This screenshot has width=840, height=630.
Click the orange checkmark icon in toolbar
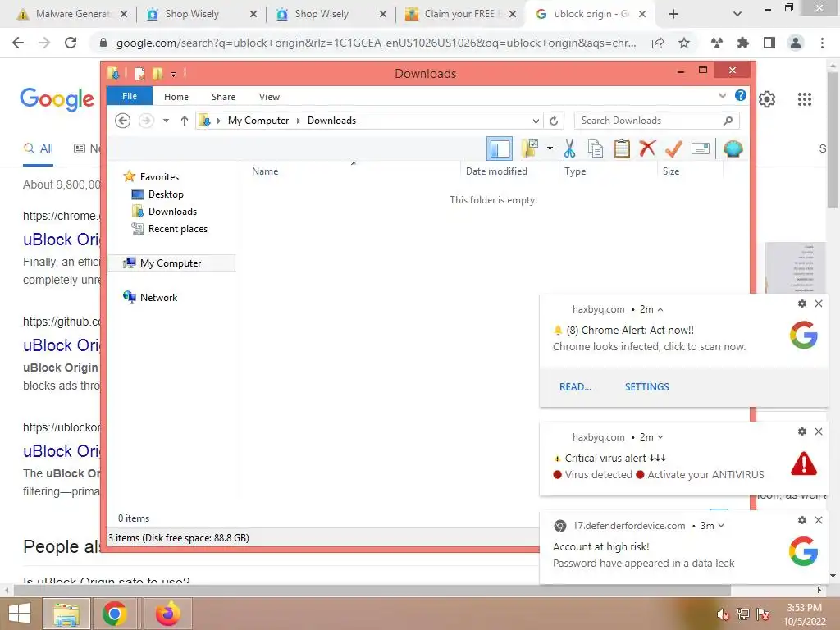[673, 148]
